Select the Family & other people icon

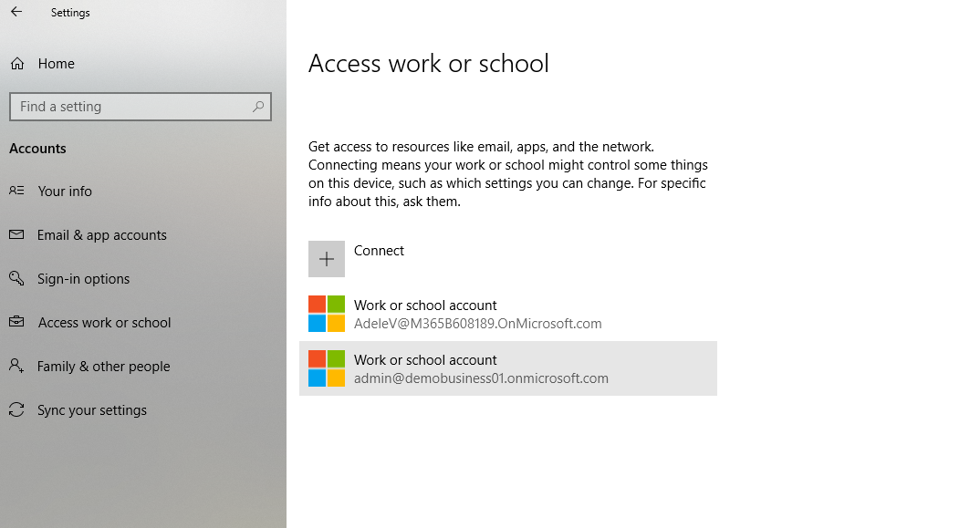pos(16,366)
